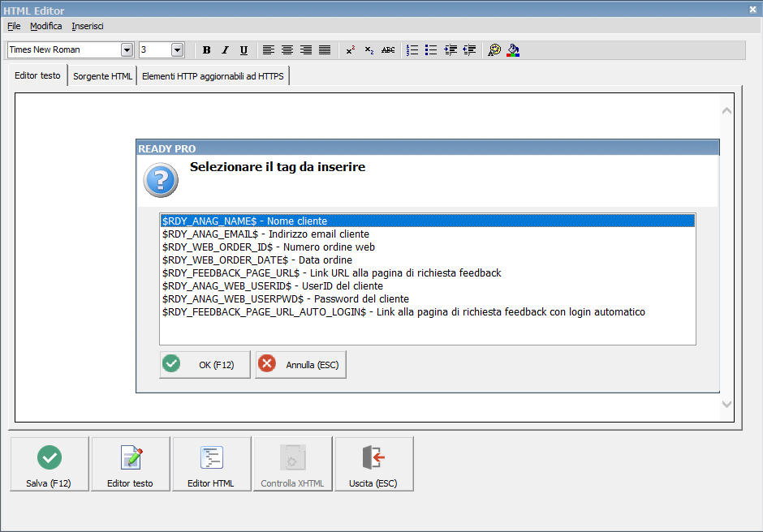Toggle italic formatting

click(x=225, y=50)
